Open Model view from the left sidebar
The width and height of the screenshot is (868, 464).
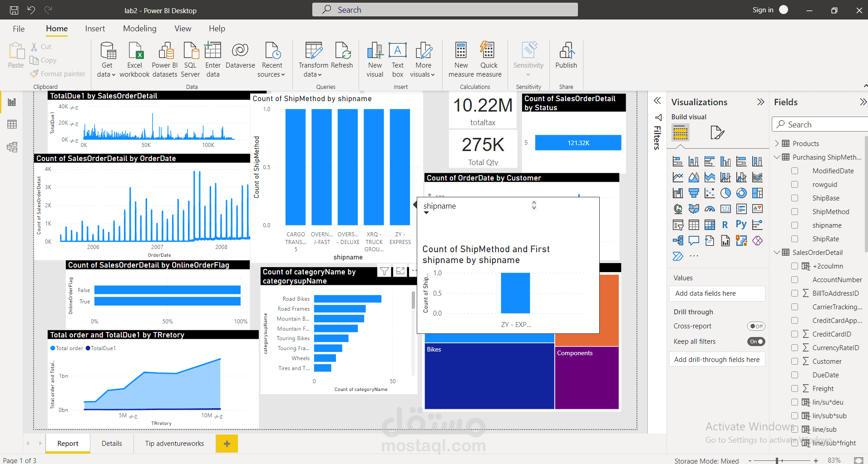coord(11,147)
